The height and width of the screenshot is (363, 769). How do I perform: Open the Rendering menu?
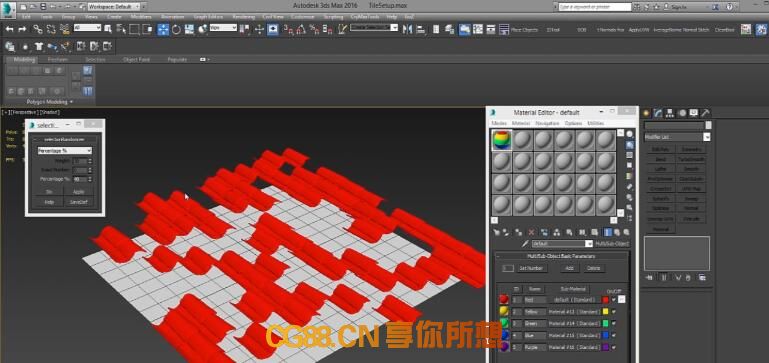pos(243,17)
